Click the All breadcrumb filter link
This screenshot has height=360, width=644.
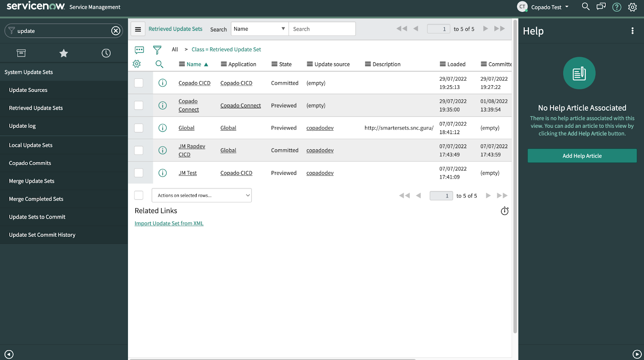[175, 49]
